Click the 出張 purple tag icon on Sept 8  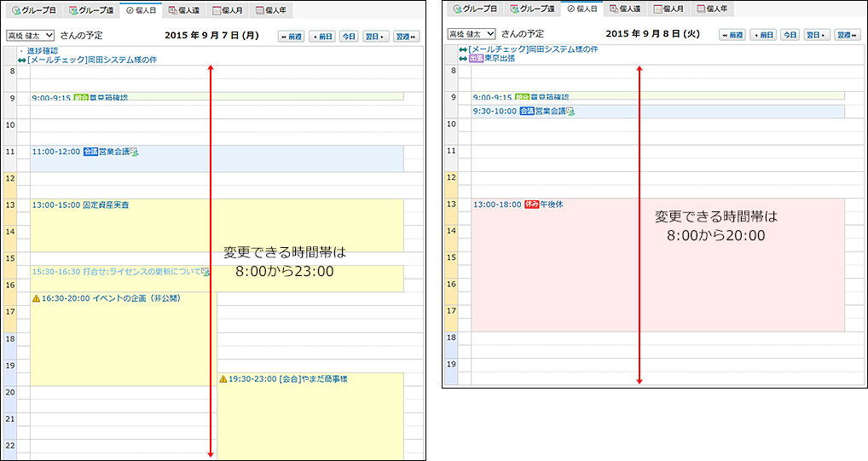point(476,58)
